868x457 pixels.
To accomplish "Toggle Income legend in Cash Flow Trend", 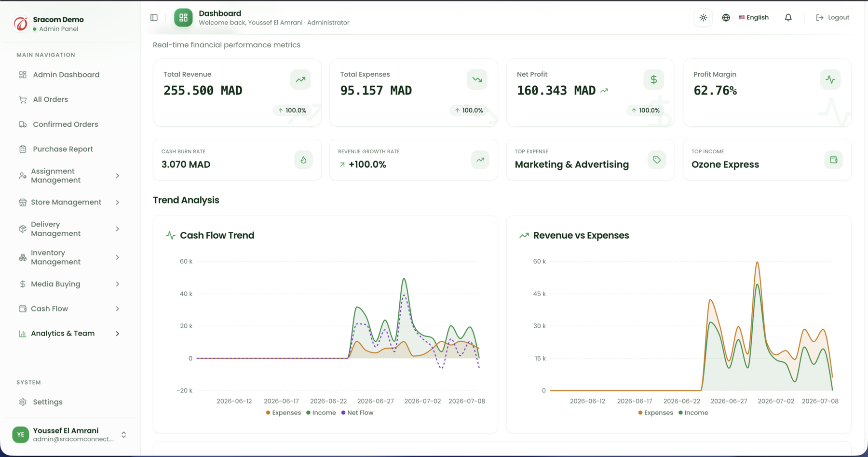I will tap(321, 413).
